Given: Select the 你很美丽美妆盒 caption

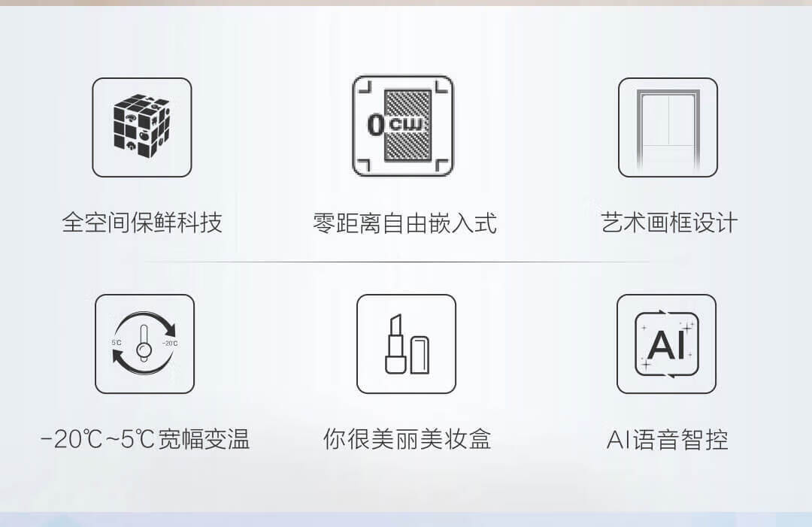Looking at the screenshot, I should coord(407,439).
